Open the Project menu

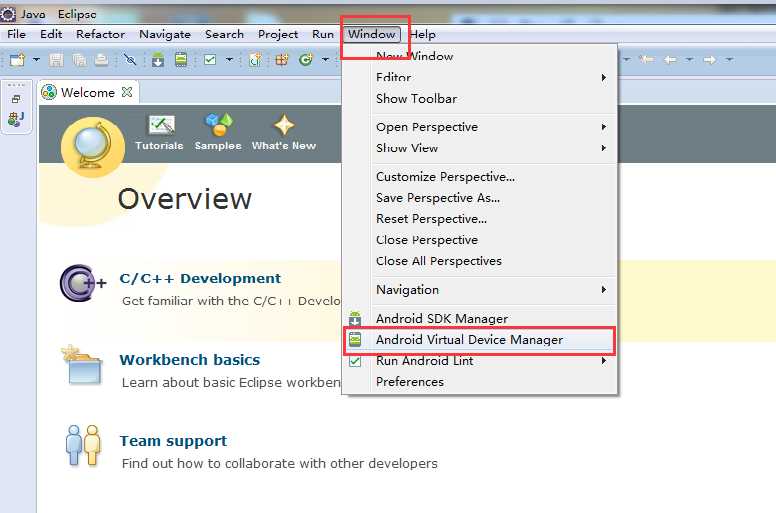pos(278,34)
